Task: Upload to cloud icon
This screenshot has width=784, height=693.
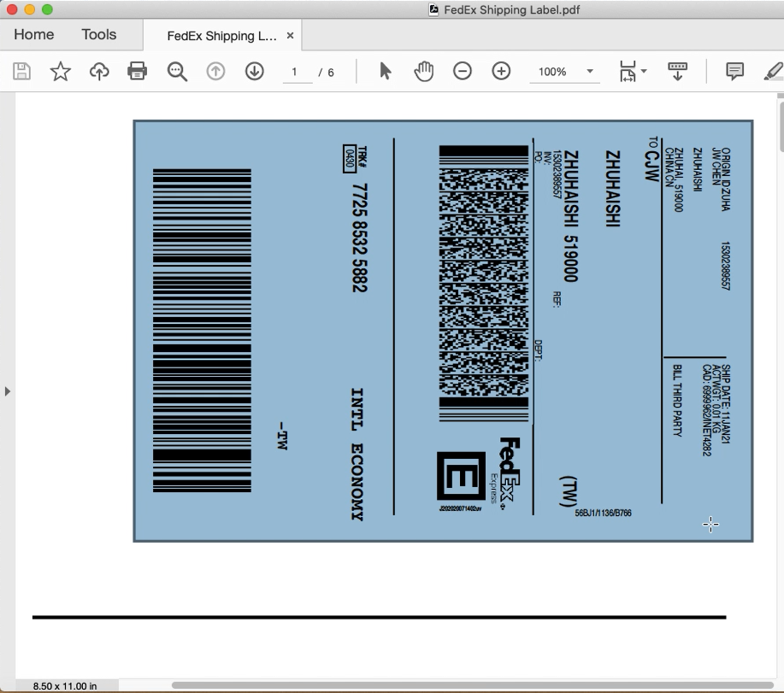Action: pyautogui.click(x=99, y=72)
